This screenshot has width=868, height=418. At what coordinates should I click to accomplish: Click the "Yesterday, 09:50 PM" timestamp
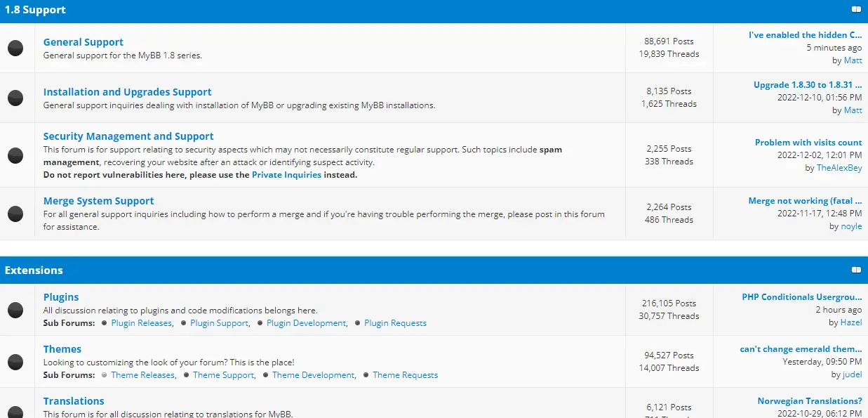pos(822,362)
